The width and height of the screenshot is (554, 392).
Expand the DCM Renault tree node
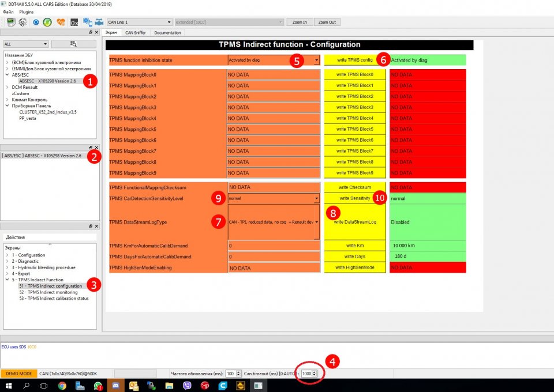[x=7, y=87]
